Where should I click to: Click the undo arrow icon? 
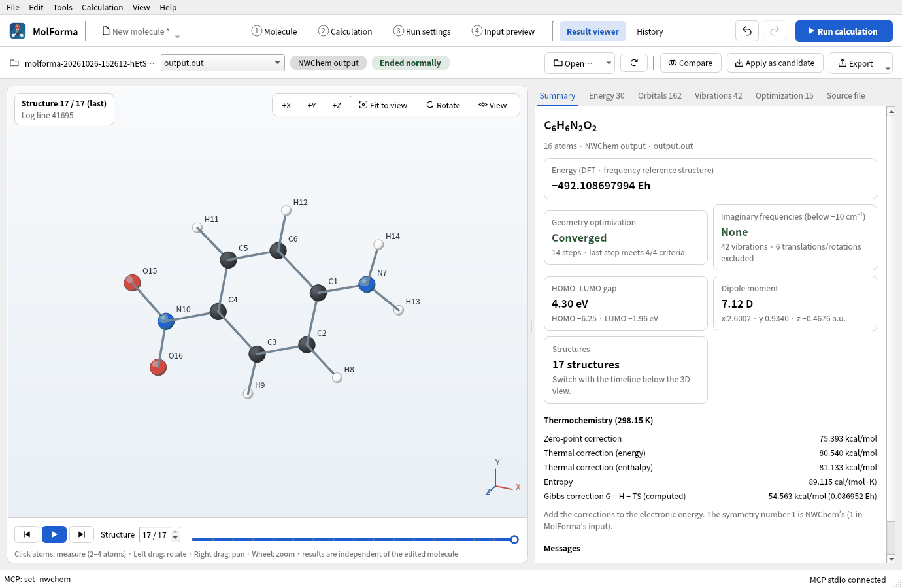click(x=747, y=31)
